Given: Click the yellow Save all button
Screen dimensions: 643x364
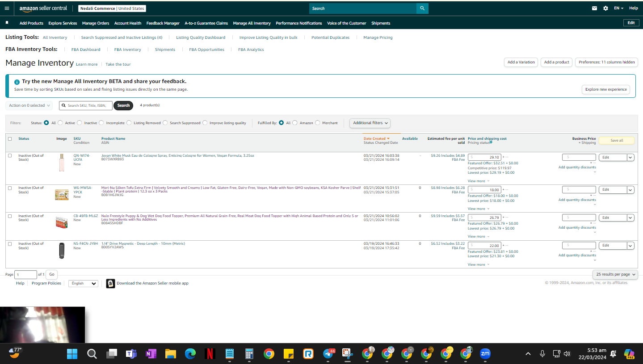Looking at the screenshot, I should (617, 141).
